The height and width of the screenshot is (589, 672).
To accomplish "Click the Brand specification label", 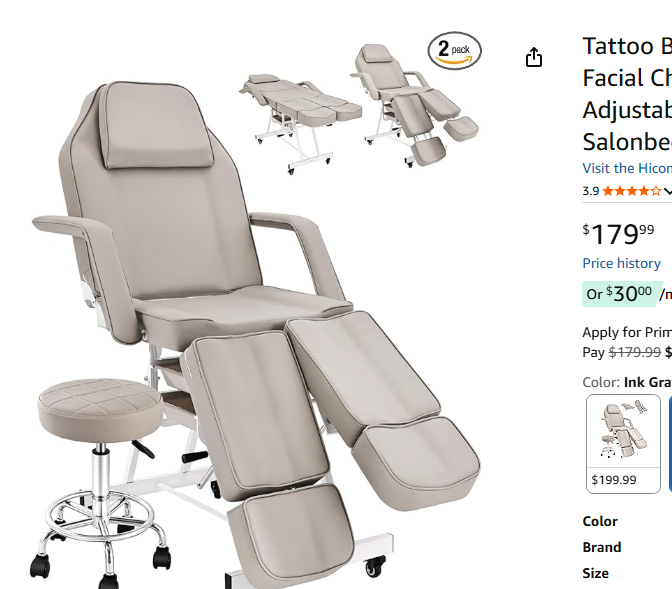I will point(602,547).
